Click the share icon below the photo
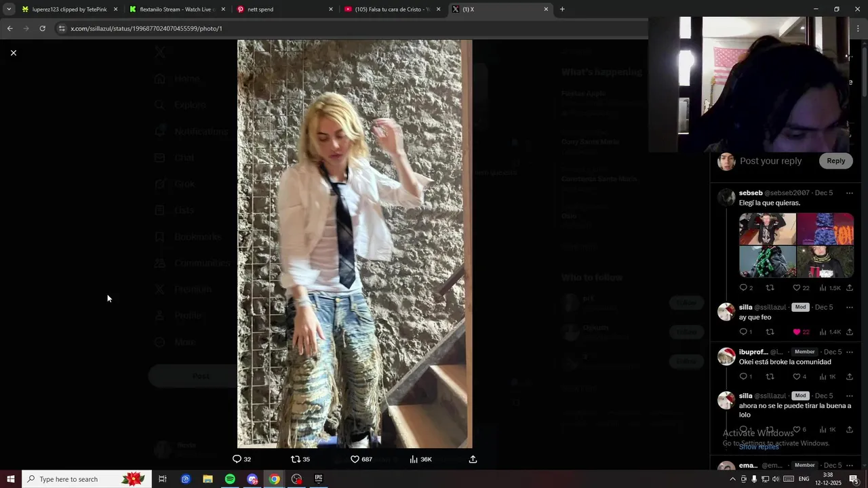Image resolution: width=868 pixels, height=488 pixels. pos(473,459)
